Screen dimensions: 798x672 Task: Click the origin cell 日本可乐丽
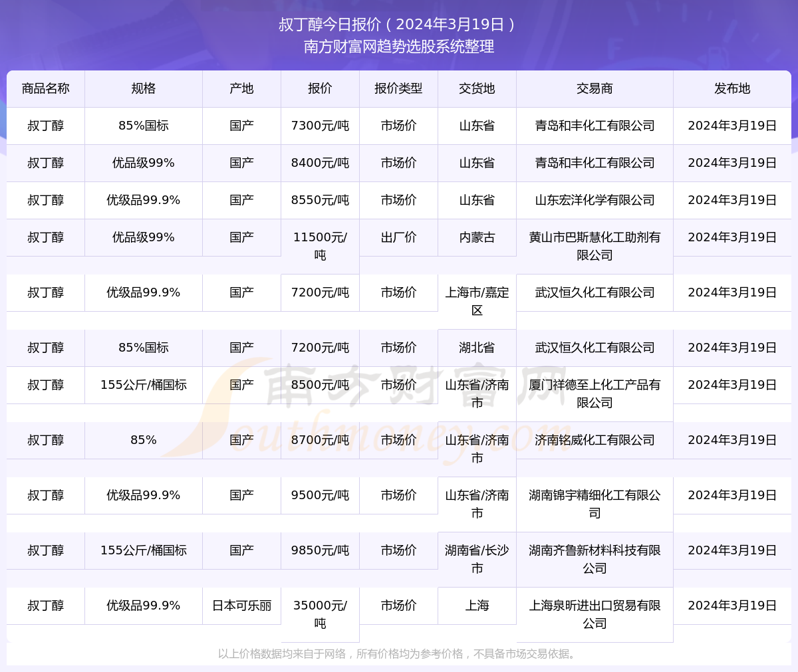click(x=241, y=606)
